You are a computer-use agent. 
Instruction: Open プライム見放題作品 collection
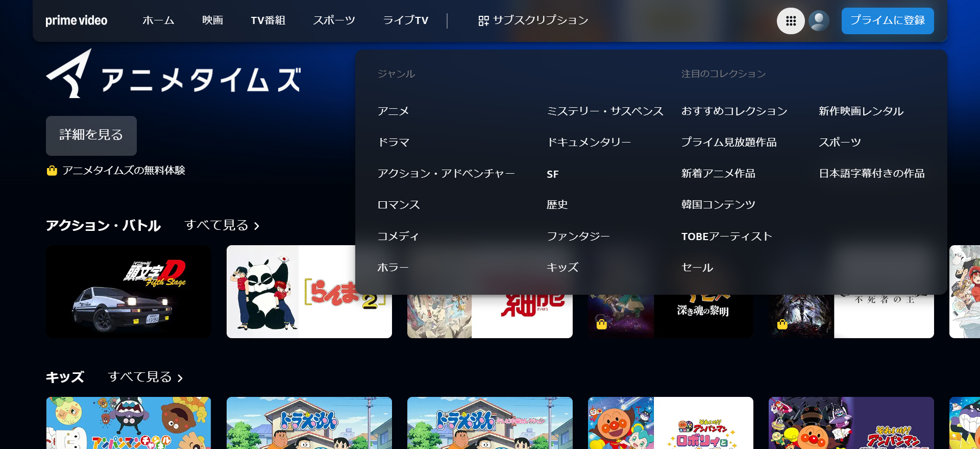pyautogui.click(x=729, y=143)
